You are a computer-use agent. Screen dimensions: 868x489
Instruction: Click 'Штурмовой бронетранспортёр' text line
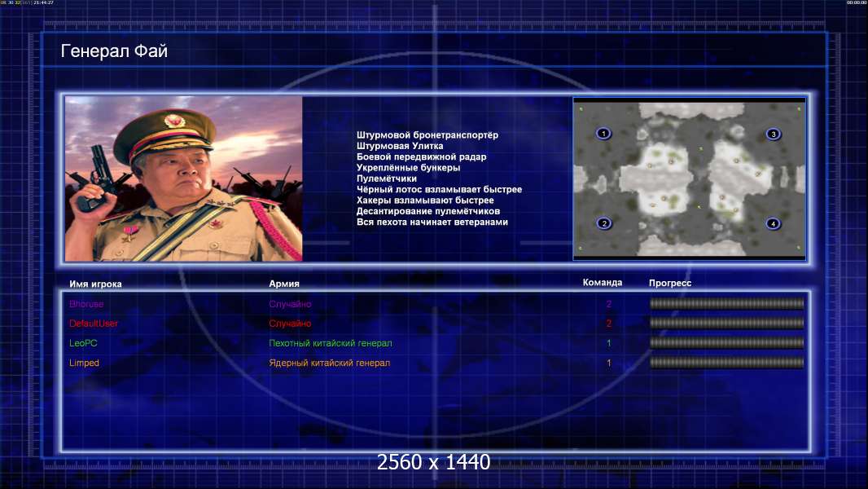coord(427,135)
